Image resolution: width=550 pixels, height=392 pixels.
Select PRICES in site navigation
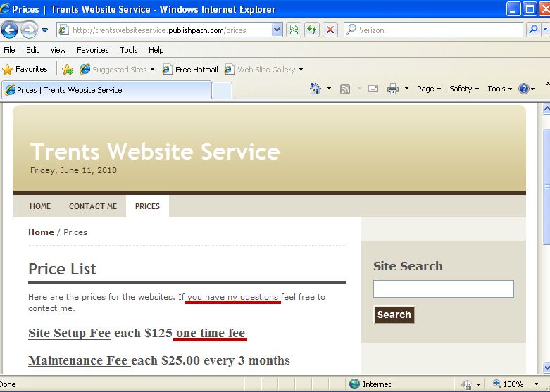pos(147,206)
